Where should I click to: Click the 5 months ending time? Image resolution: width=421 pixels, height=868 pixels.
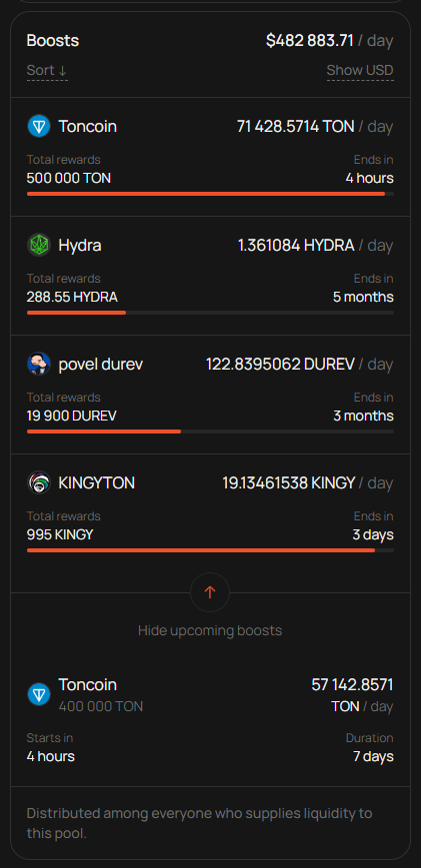click(x=363, y=298)
